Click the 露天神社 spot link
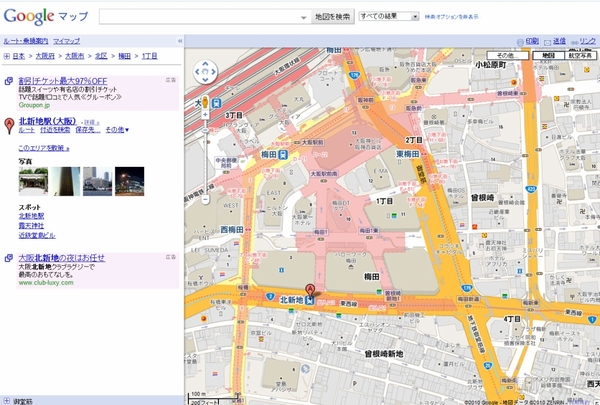 (x=31, y=226)
